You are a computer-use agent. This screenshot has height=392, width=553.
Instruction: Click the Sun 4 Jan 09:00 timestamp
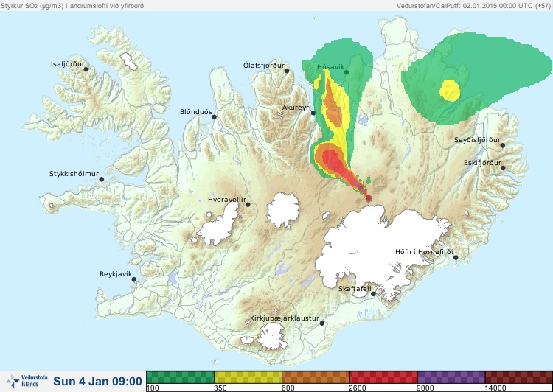97,381
